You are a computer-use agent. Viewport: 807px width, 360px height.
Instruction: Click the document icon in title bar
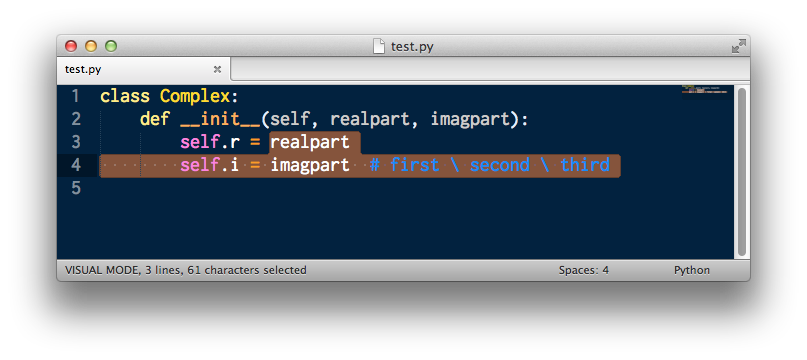tap(379, 46)
